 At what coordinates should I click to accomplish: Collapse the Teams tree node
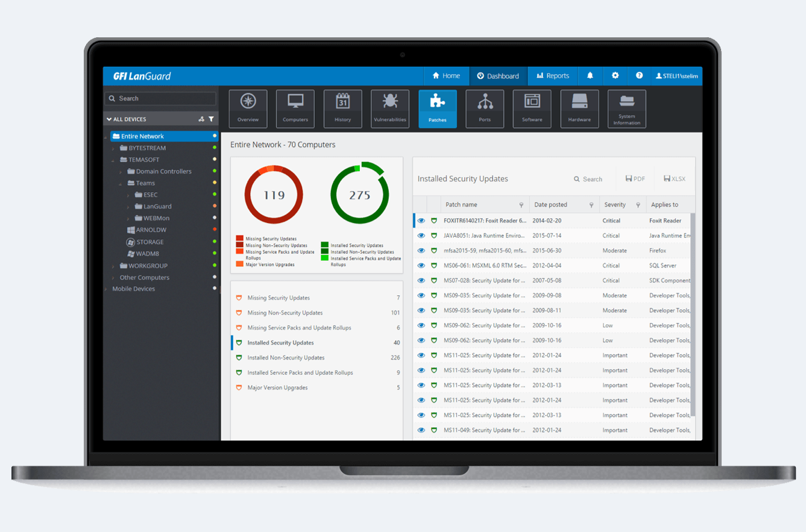(121, 184)
